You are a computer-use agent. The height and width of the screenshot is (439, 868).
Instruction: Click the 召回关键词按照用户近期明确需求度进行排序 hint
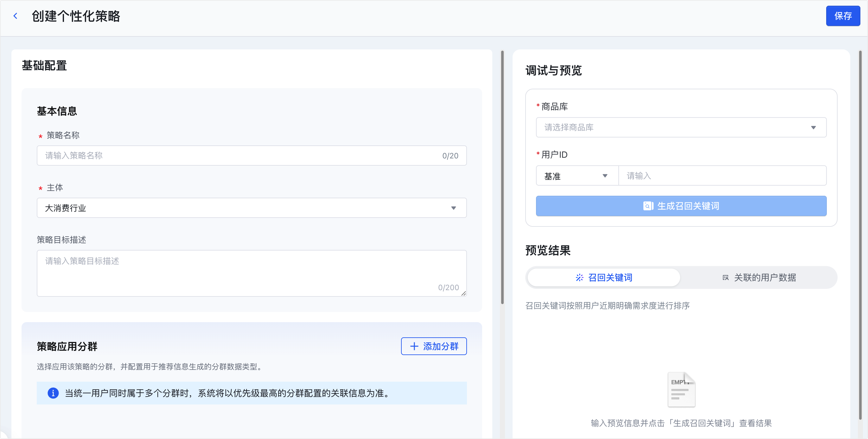point(607,306)
